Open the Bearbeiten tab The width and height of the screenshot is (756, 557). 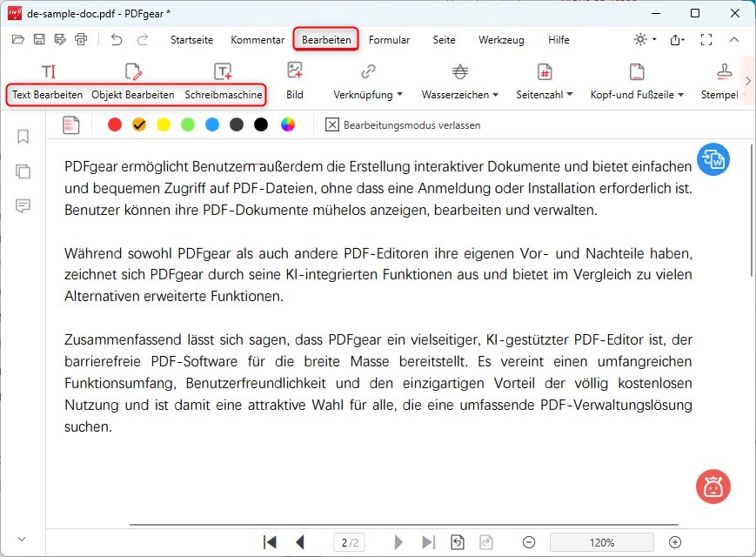click(326, 39)
